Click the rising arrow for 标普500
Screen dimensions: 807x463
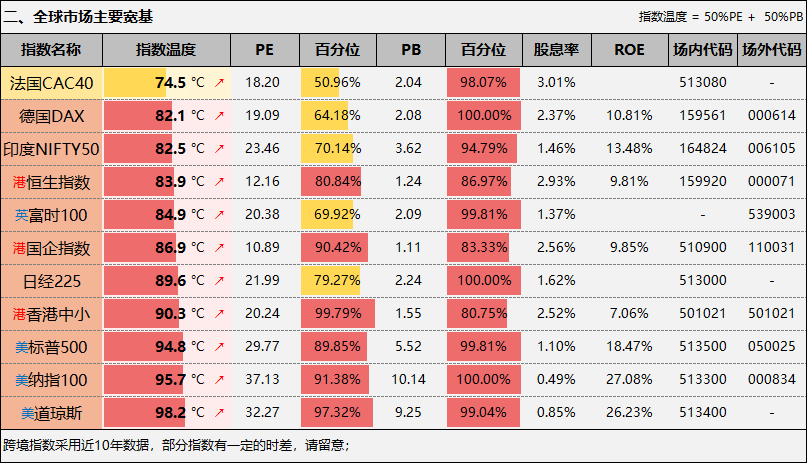coord(219,347)
